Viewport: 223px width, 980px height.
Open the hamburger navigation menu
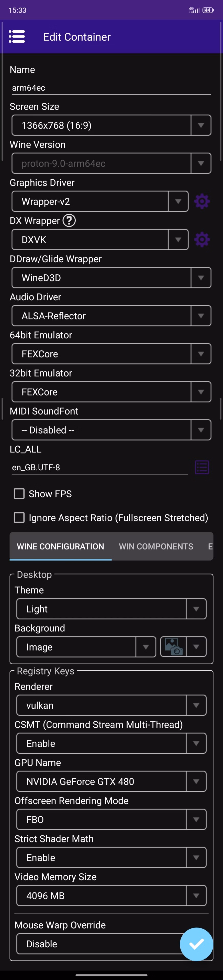click(17, 36)
